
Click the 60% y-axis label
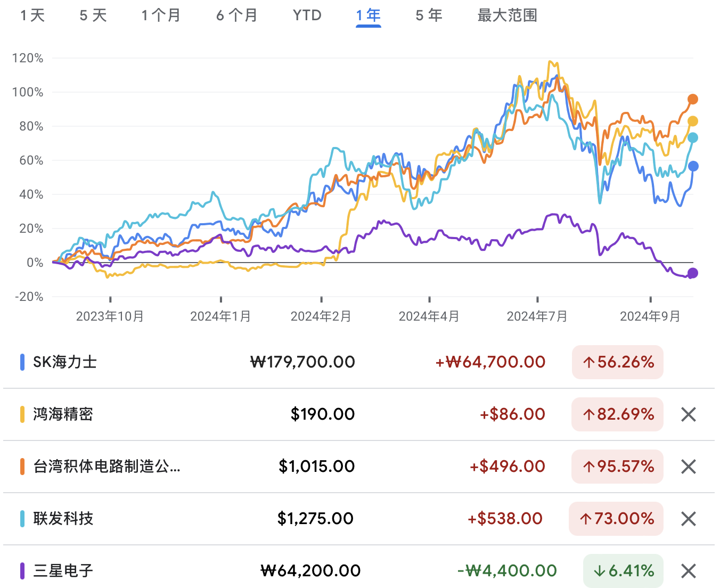pos(31,160)
